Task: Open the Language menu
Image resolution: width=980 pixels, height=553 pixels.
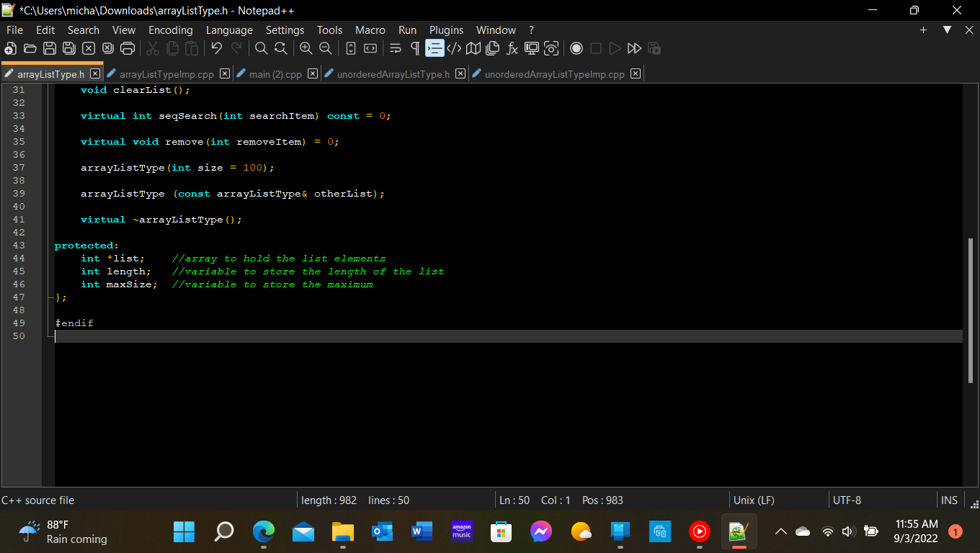Action: [x=229, y=30]
